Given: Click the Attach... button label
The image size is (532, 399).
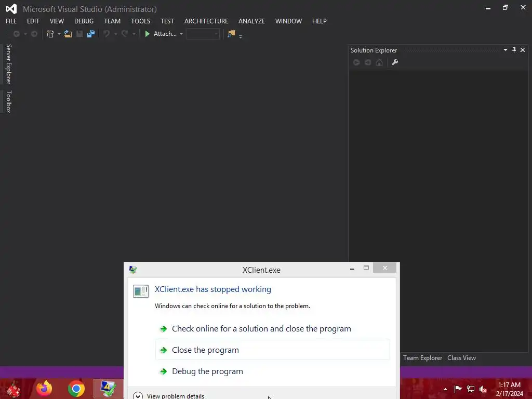Looking at the screenshot, I should [x=165, y=34].
